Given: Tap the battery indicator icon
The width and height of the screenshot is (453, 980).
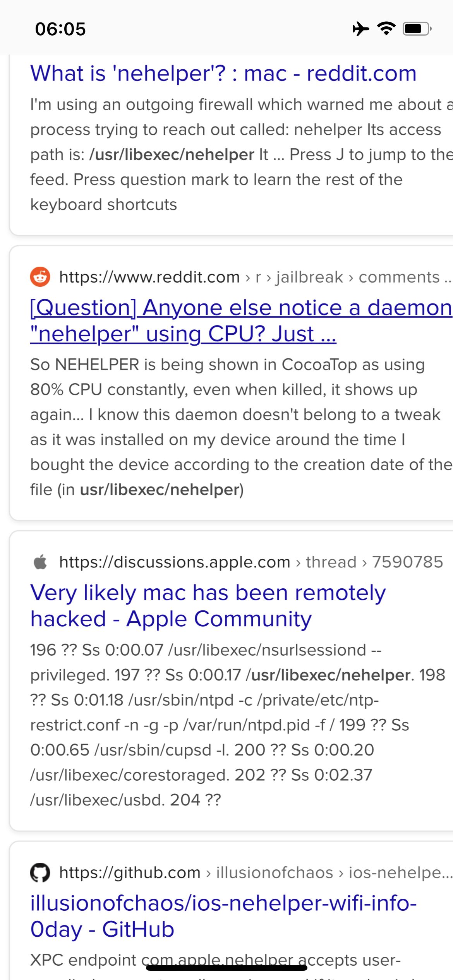Looking at the screenshot, I should 417,29.
